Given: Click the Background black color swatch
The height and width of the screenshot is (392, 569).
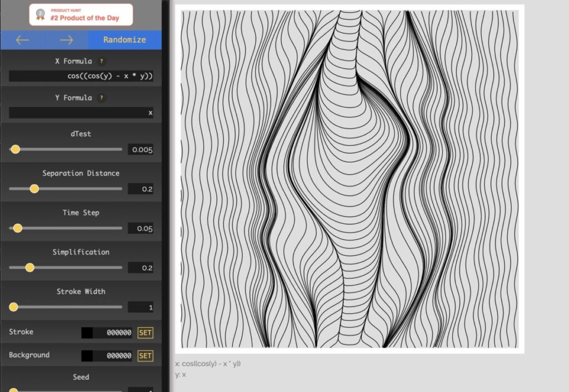Looking at the screenshot, I should (x=87, y=356).
